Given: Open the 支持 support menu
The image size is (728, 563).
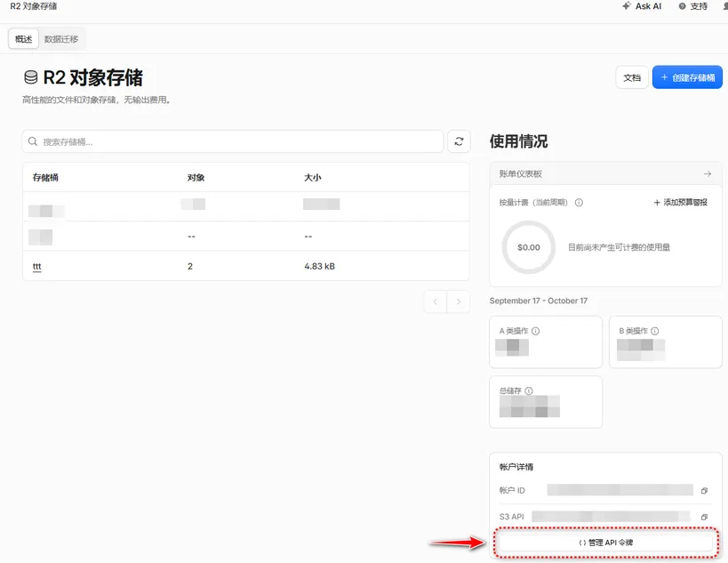Looking at the screenshot, I should pyautogui.click(x=692, y=6).
